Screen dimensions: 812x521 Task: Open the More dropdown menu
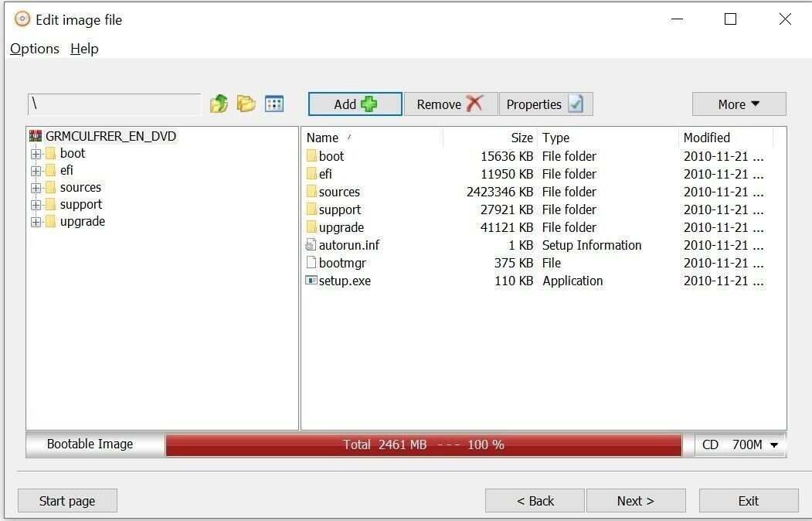(738, 104)
